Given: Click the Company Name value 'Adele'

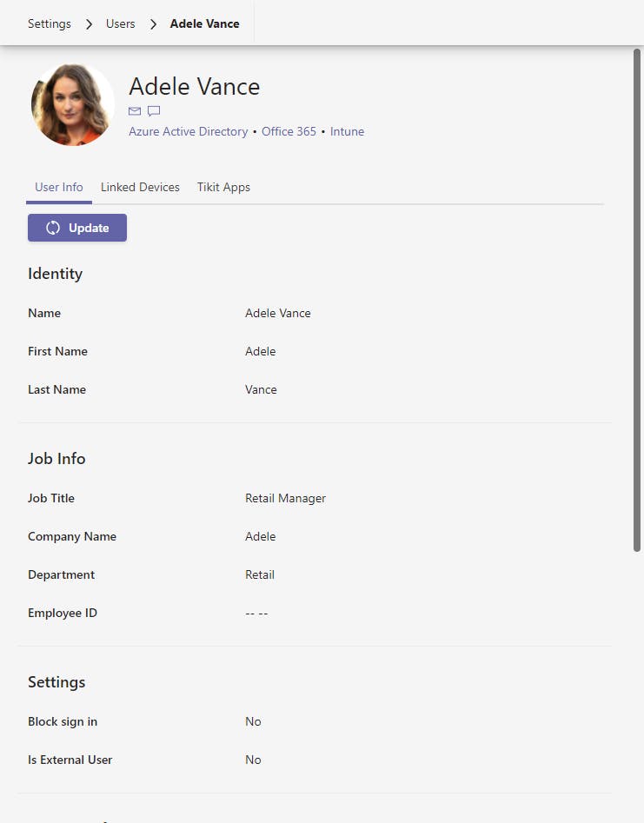Looking at the screenshot, I should (261, 536).
